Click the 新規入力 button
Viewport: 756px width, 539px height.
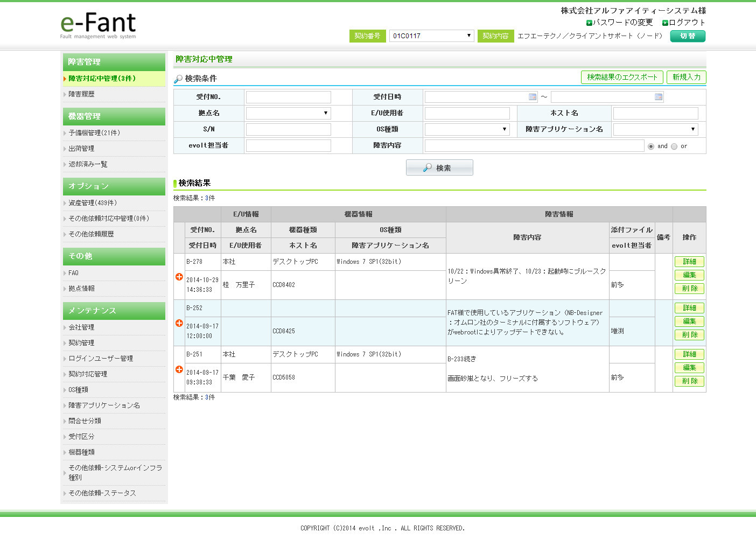[687, 78]
